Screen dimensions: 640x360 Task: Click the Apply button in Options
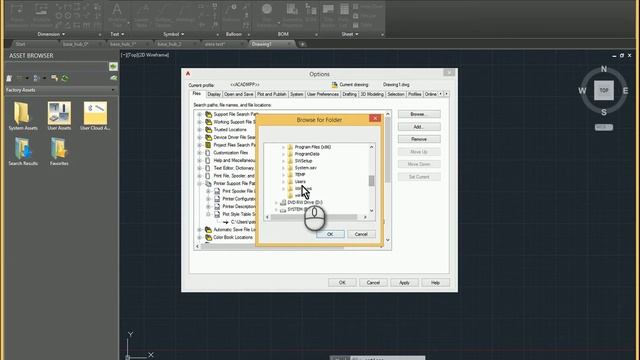(x=404, y=282)
